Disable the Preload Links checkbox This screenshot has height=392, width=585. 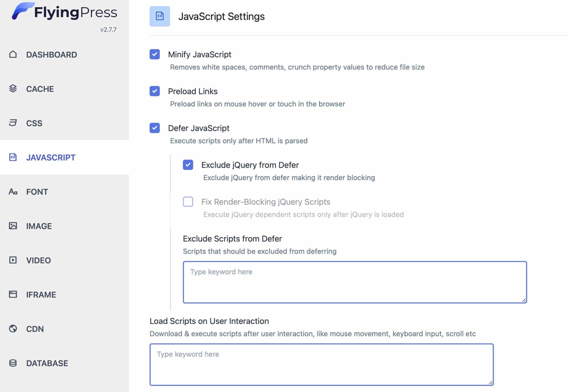click(x=155, y=91)
